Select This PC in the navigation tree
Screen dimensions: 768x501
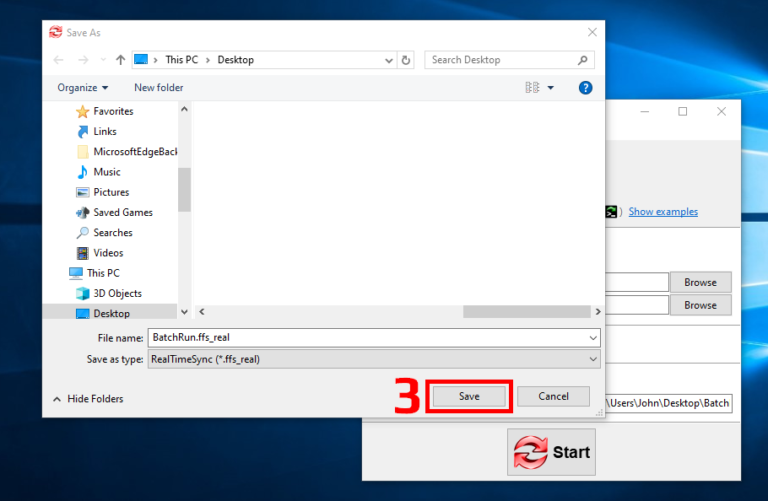pyautogui.click(x=103, y=273)
